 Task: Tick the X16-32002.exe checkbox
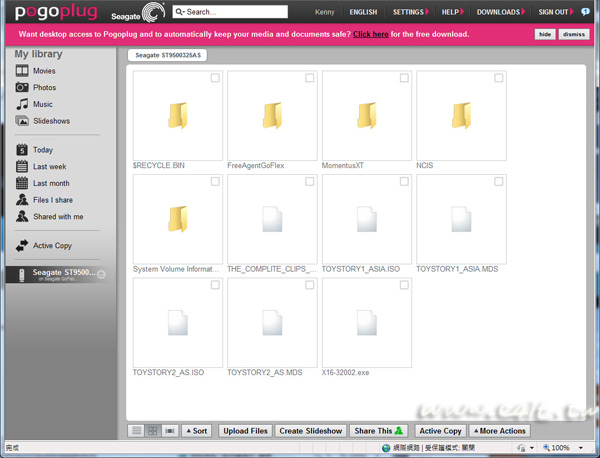click(404, 285)
